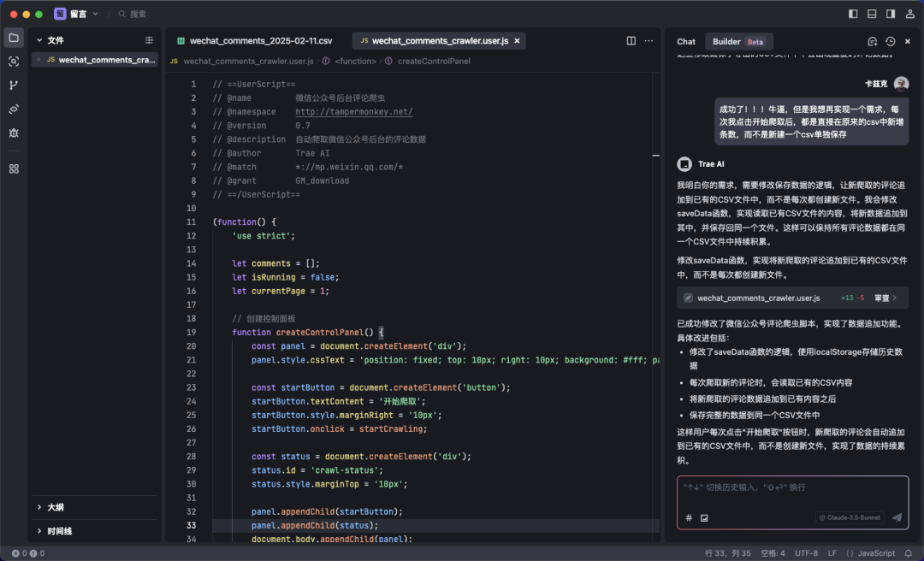The image size is (924, 561).
Task: Toggle the right side panel layout button
Action: coord(891,14)
